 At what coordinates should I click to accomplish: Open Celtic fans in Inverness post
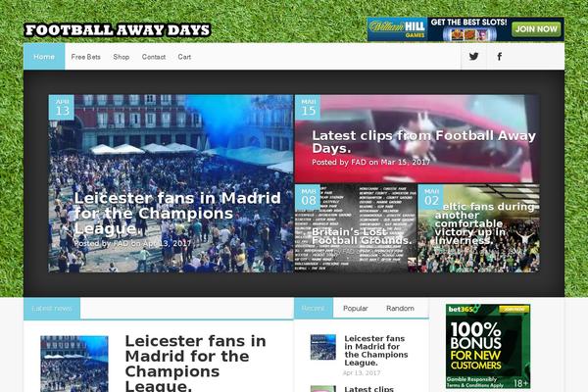point(485,223)
